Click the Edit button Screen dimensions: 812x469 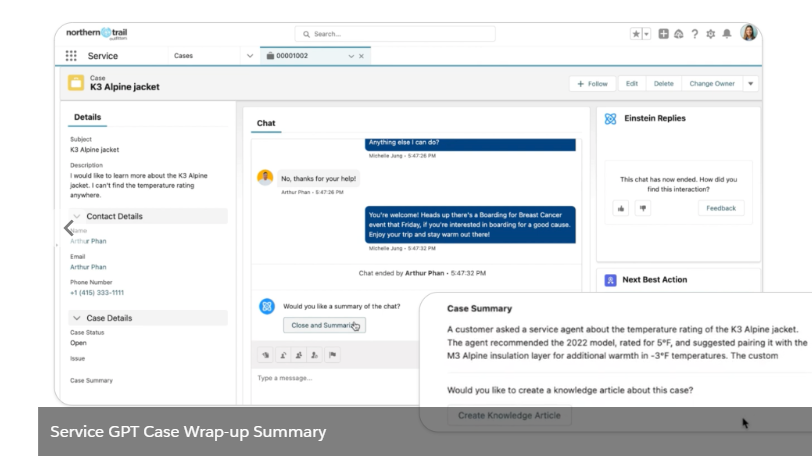point(632,84)
